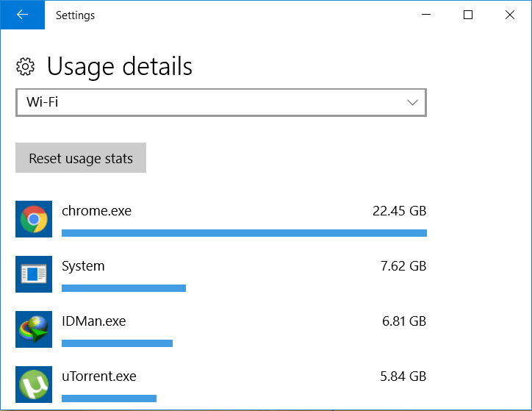Image resolution: width=532 pixels, height=411 pixels.
Task: Click the 6.81 GB usage value
Action: [403, 321]
